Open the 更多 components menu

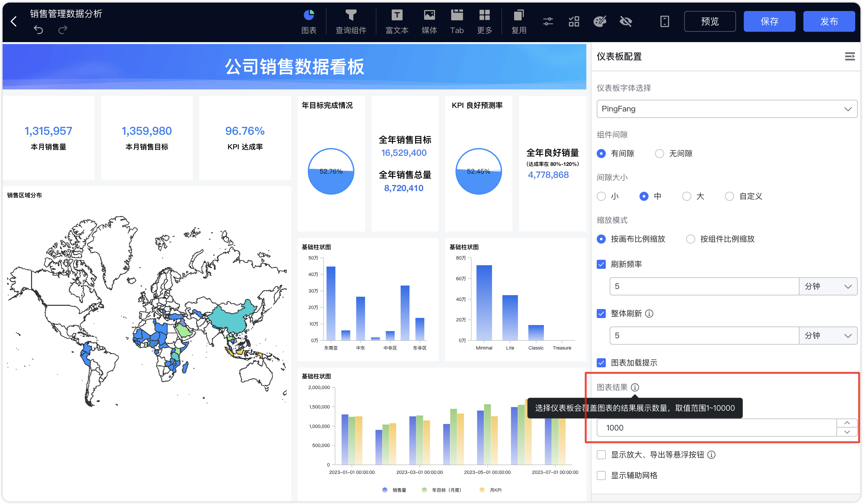tap(485, 22)
